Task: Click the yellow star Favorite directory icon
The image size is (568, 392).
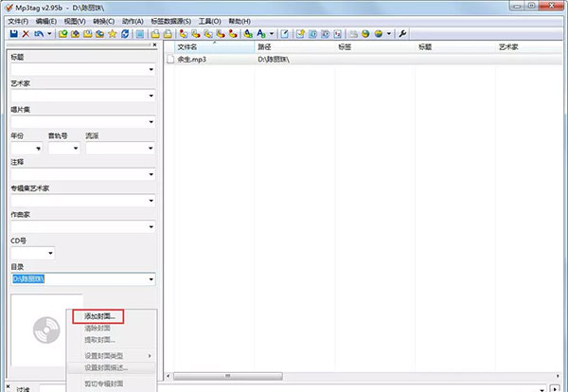Action: click(x=113, y=34)
